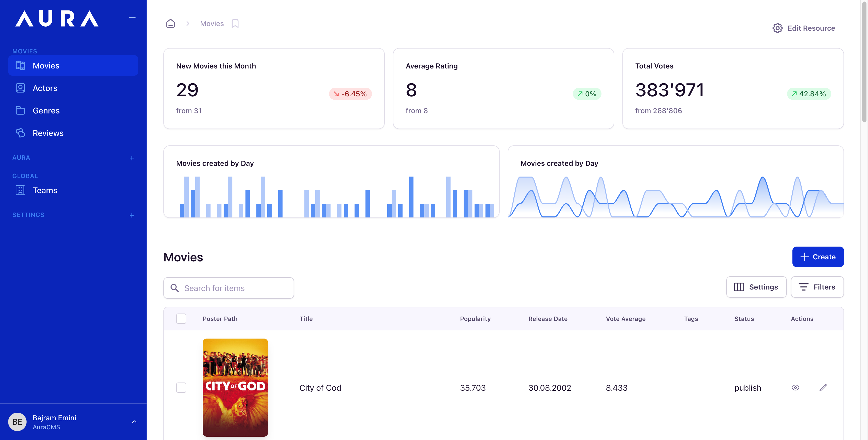The width and height of the screenshot is (868, 440).
Task: Expand the AURA sidebar section
Action: (132, 158)
